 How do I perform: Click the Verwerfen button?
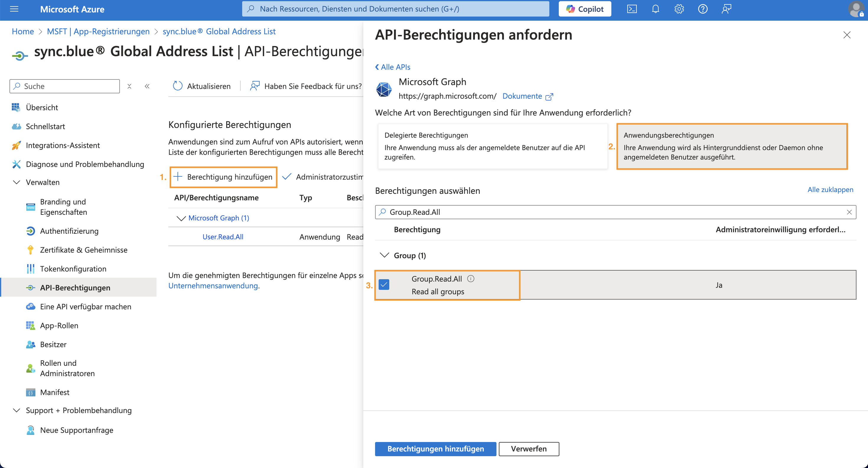coord(529,449)
